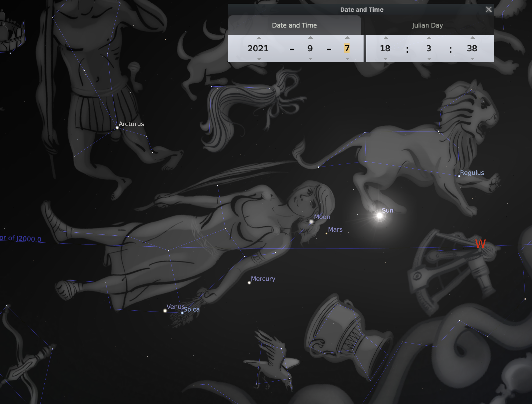The width and height of the screenshot is (532, 404).
Task: Click the Date and Time dialog title bar
Action: pos(361,10)
